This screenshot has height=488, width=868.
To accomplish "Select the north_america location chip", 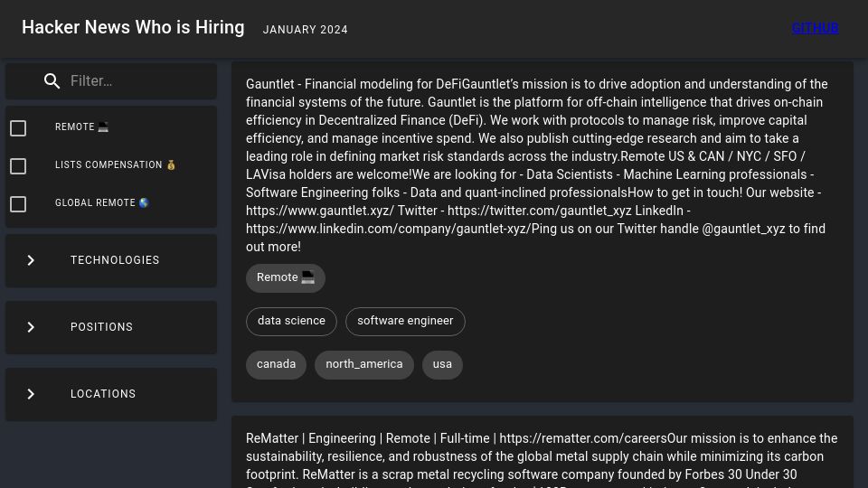I will [364, 364].
